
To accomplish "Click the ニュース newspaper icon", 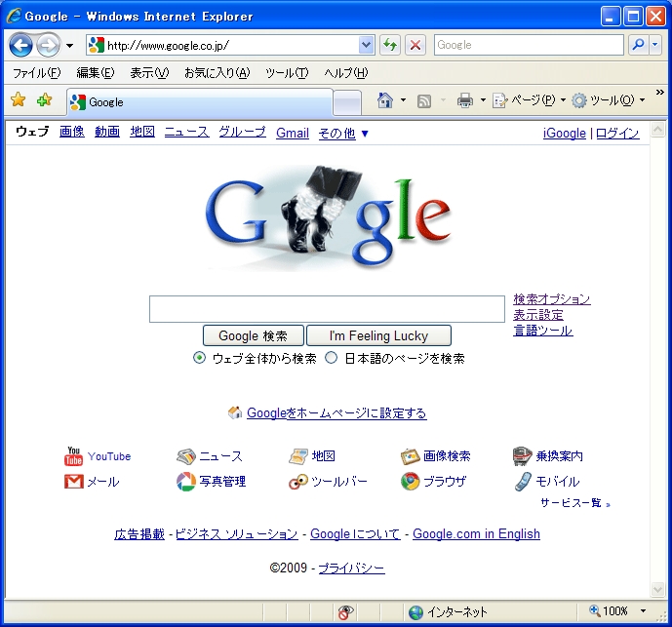I will click(186, 456).
